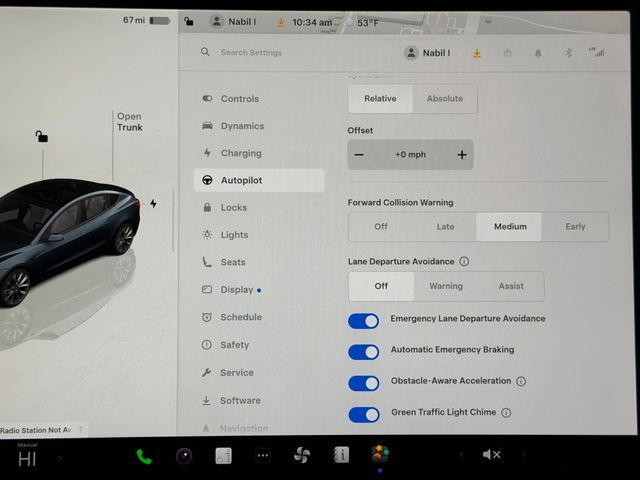The image size is (640, 480).
Task: Turn off Green Traffic Light Chime
Action: [x=364, y=414]
